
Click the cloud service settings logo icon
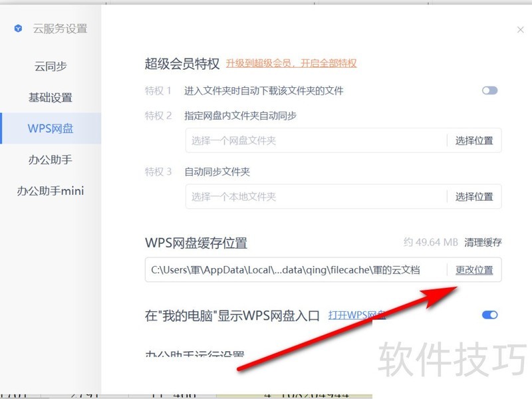pyautogui.click(x=19, y=29)
